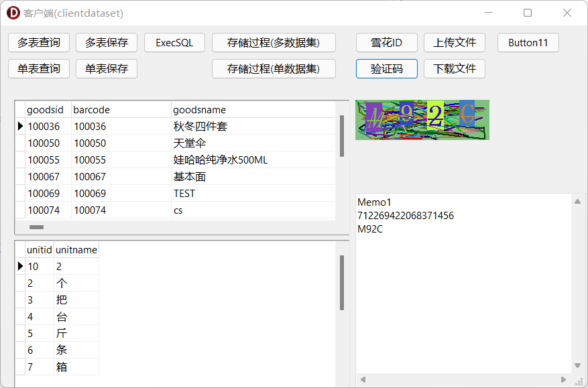Click the 712269422068371456 memo line
Screen dimensions: 588x388
point(406,216)
